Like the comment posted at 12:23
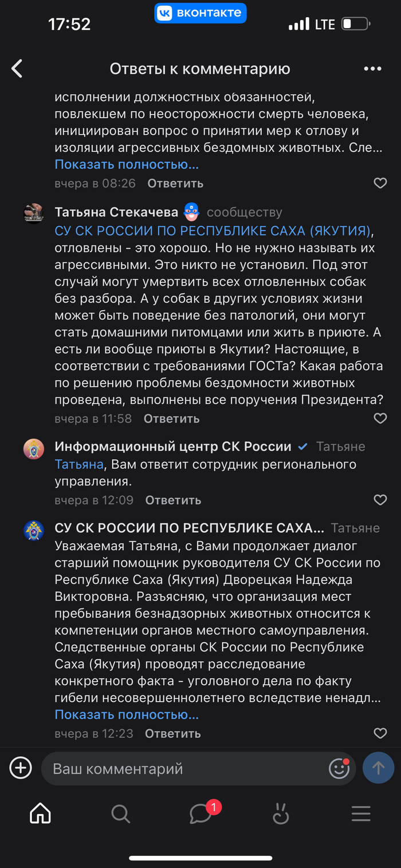This screenshot has height=868, width=401. pos(380,733)
